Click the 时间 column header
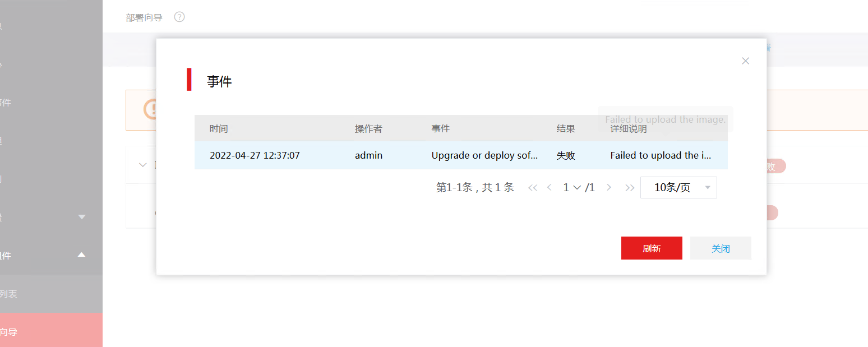 [219, 129]
